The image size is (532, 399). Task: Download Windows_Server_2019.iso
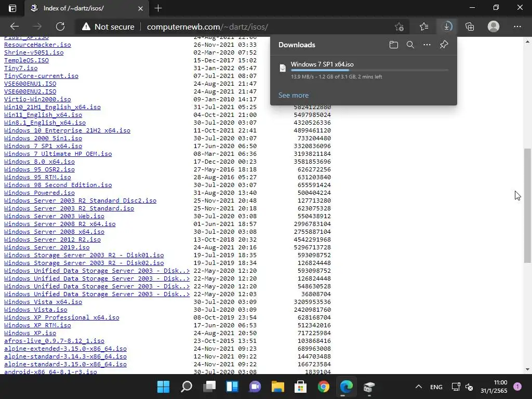tap(47, 247)
